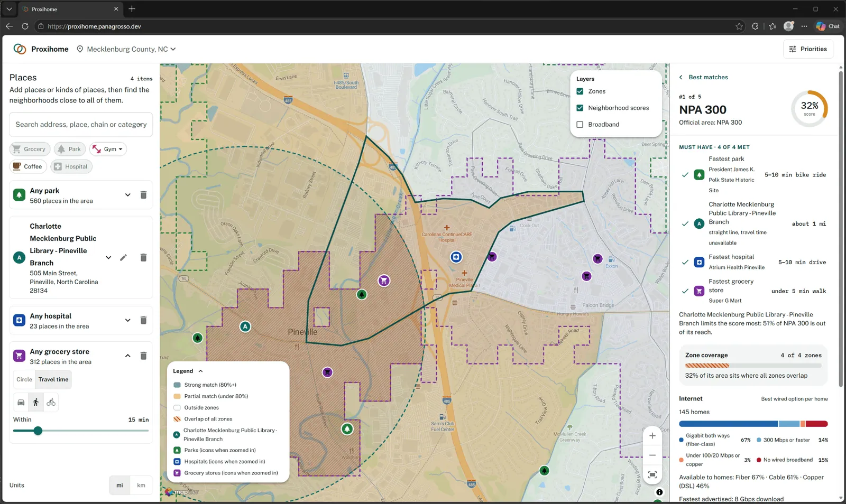Expand the Any park entry

(127, 195)
